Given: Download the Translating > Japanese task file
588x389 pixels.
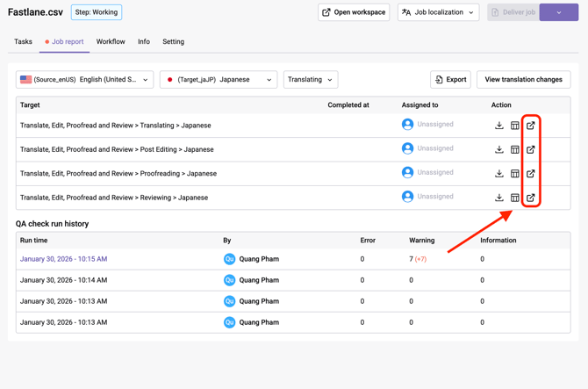Looking at the screenshot, I should (499, 126).
